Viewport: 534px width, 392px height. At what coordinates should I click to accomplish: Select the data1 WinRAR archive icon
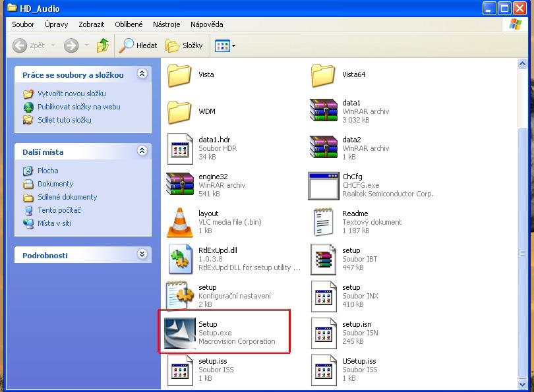coord(324,111)
